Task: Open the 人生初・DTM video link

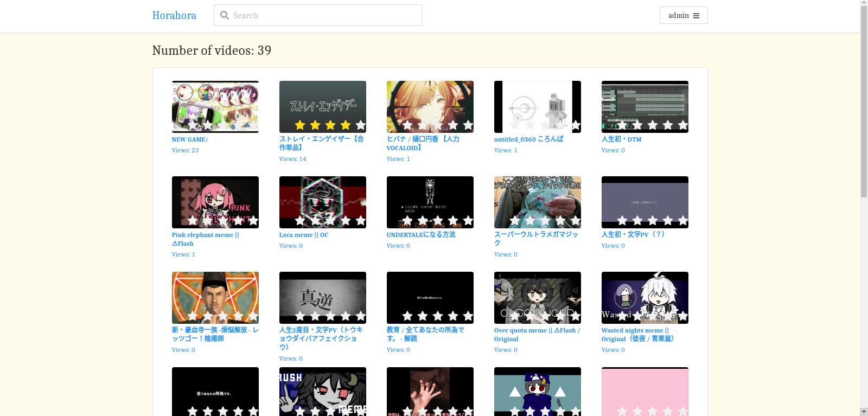Action: click(x=621, y=139)
